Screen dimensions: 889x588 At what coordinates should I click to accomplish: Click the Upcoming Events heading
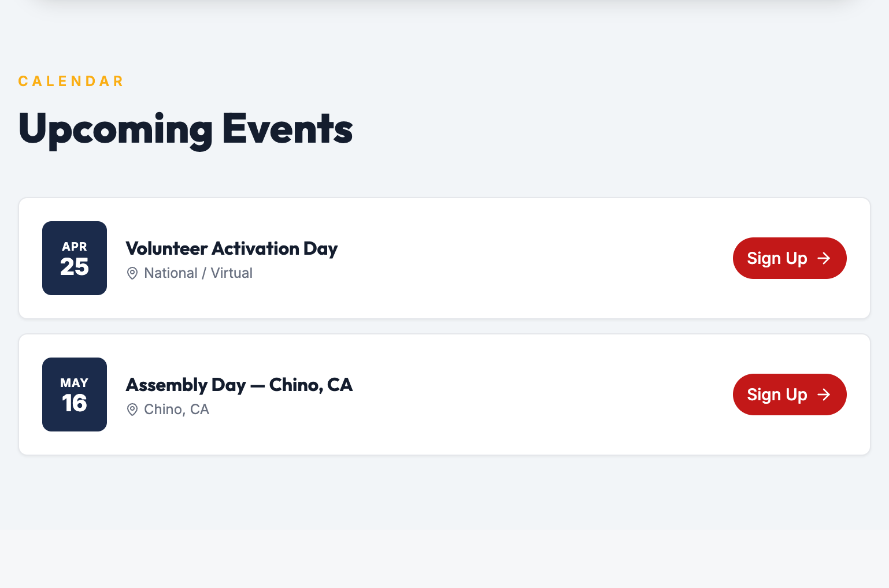[185, 129]
